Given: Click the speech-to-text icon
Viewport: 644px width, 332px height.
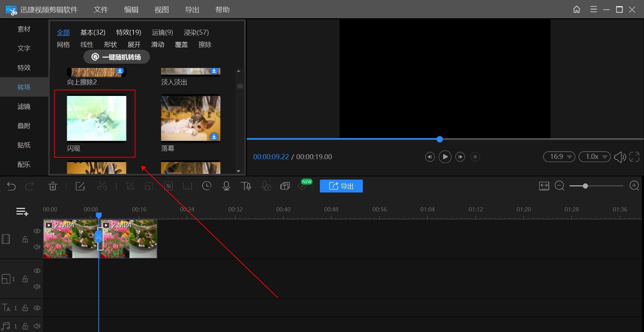Looking at the screenshot, I should [266, 186].
